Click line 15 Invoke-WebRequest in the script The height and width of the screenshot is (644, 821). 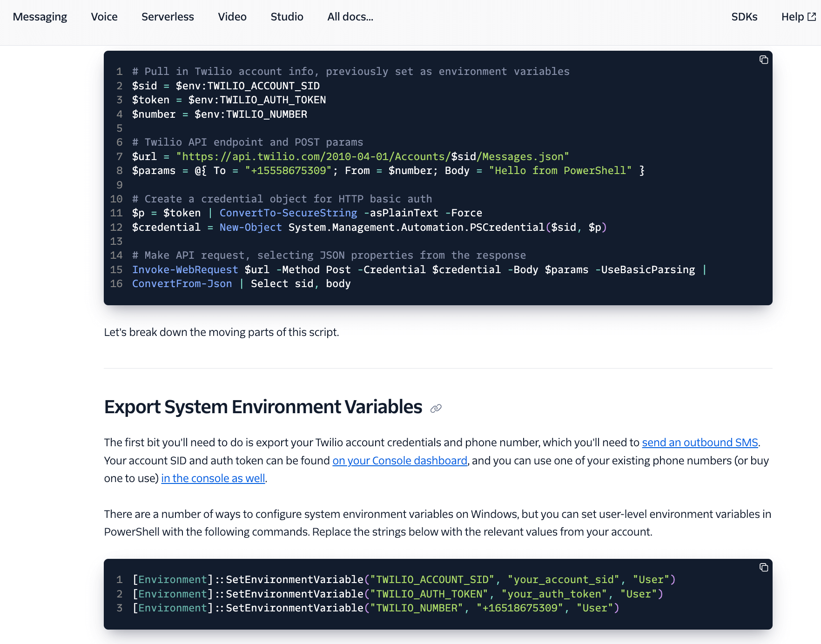click(x=185, y=269)
